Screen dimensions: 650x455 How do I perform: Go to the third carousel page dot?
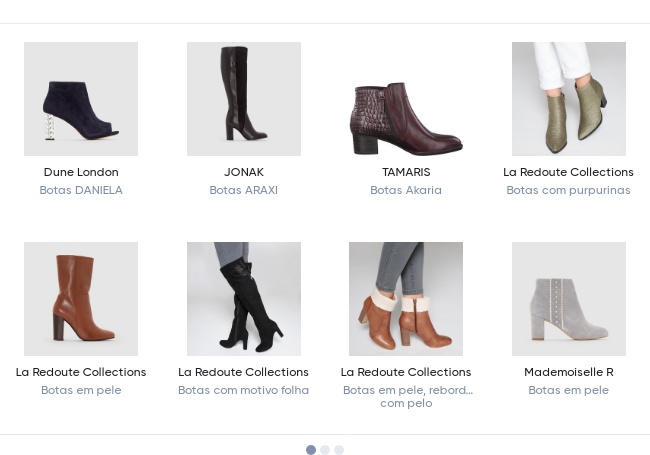click(x=339, y=450)
